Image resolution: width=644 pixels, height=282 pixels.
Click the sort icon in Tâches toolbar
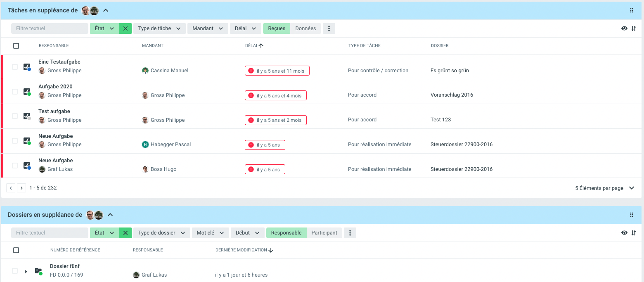pyautogui.click(x=634, y=28)
